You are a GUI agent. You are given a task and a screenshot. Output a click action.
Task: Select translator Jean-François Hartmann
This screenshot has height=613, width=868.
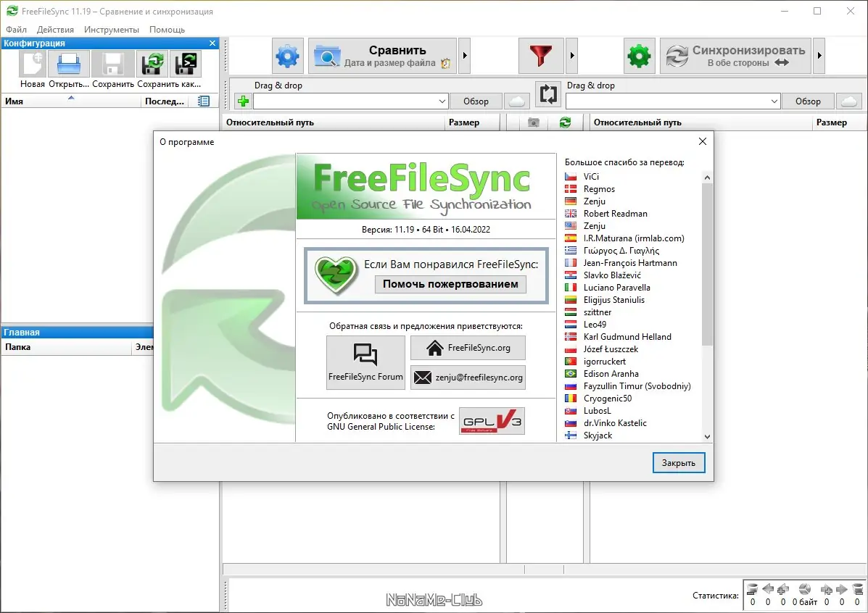[630, 263]
